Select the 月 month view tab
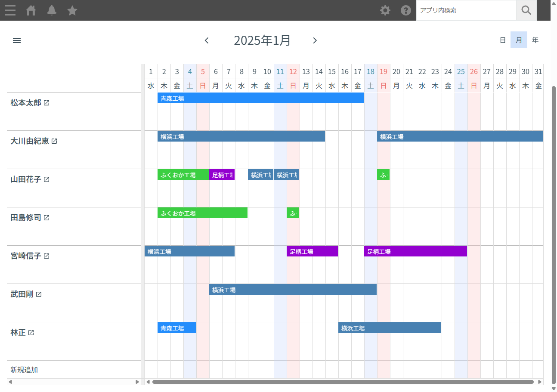557x392 pixels. [519, 40]
